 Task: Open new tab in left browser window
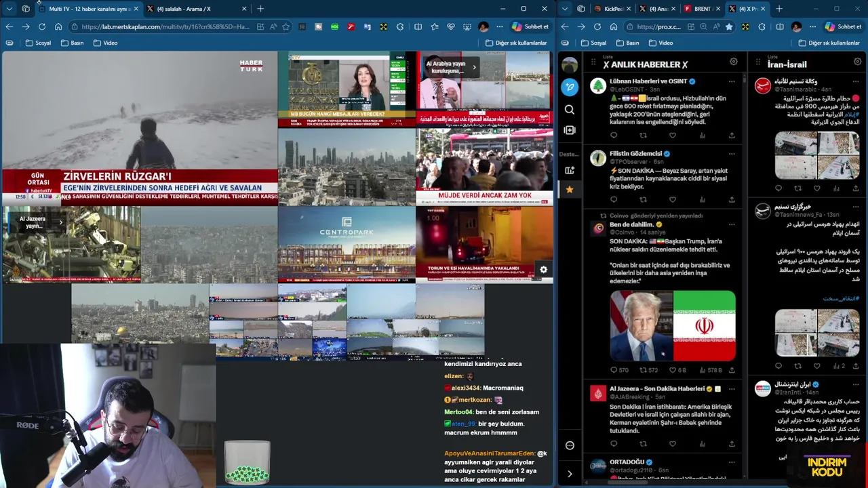[260, 9]
